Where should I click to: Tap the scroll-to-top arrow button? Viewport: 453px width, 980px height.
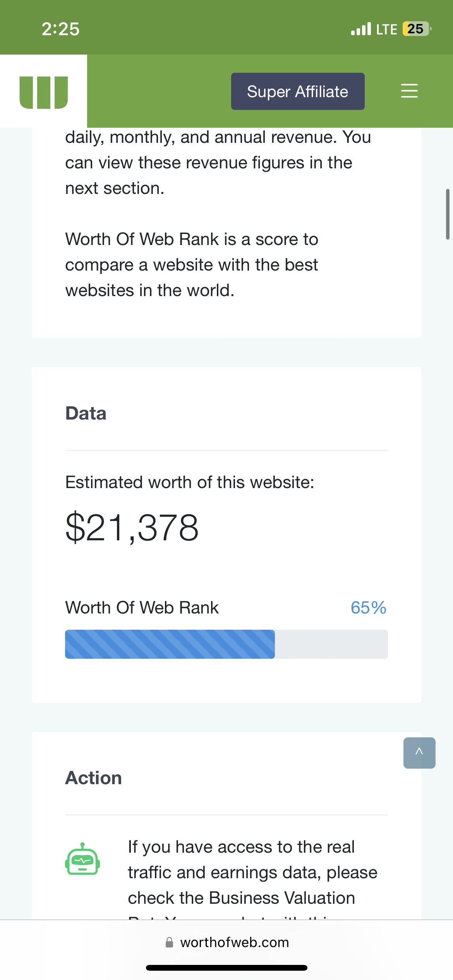point(419,752)
